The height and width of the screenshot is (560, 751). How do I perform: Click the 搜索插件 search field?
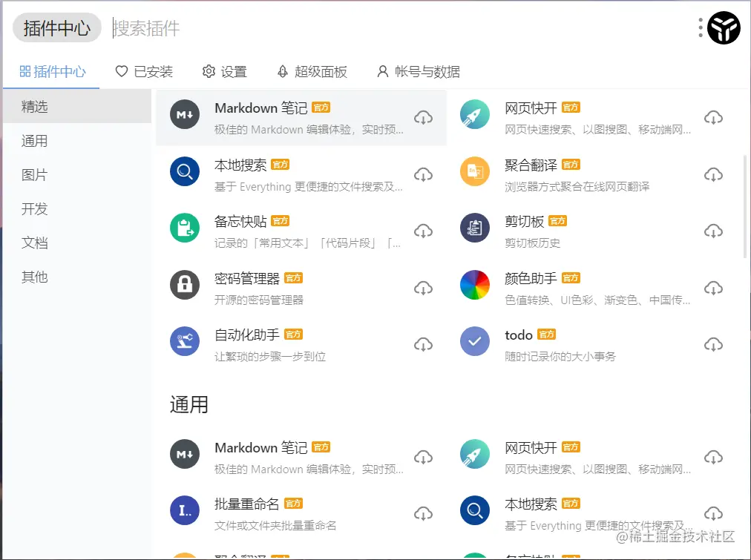tap(400, 28)
